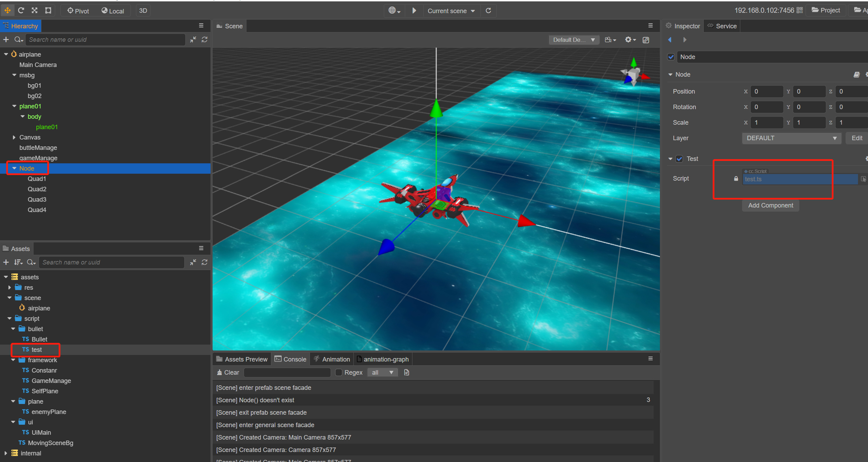The image size is (868, 462).
Task: Open the console 'all' filter dropdown
Action: pyautogui.click(x=382, y=373)
